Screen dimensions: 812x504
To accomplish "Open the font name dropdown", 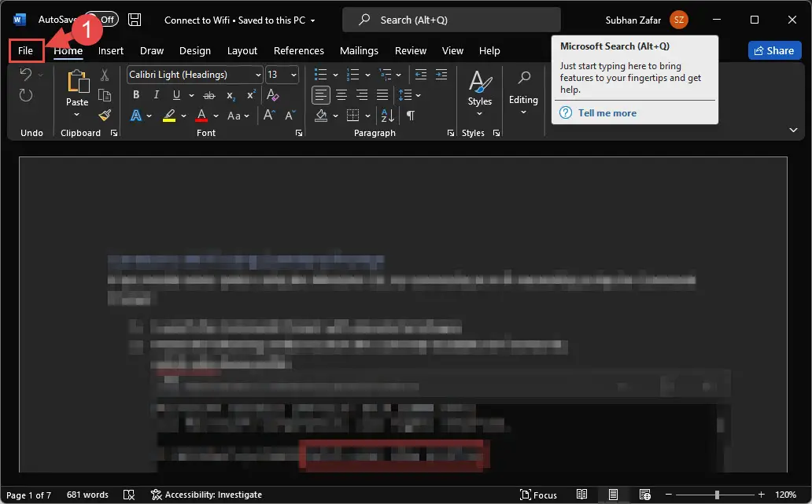I will click(x=258, y=75).
